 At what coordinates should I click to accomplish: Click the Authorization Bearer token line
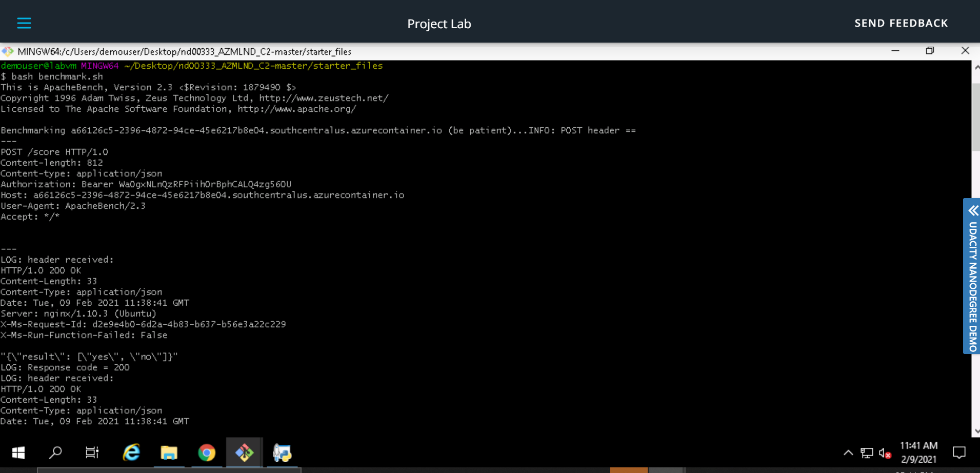(146, 184)
